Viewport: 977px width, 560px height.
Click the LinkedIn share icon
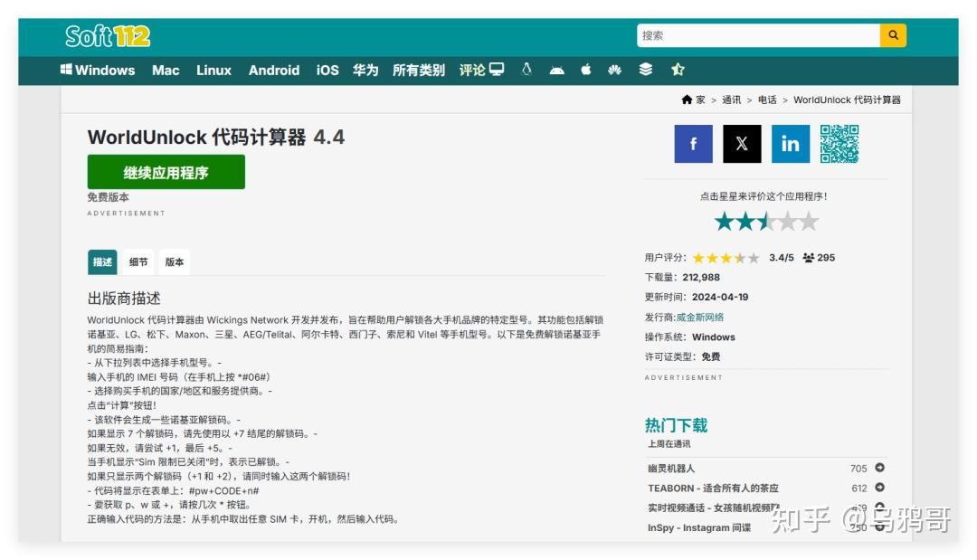coord(790,144)
